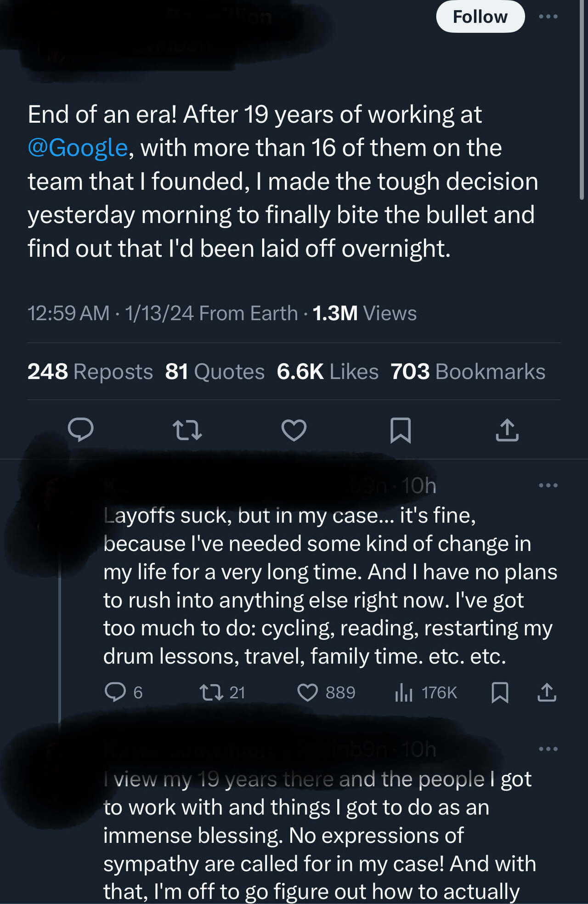
Task: Open the first reply's three-dot menu
Action: (548, 485)
